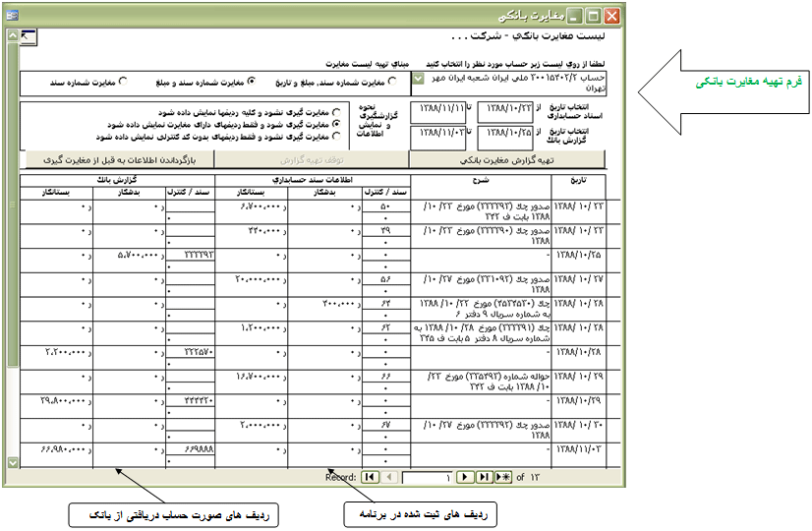
Task: Click bank debit amount ۵،۷۰۰،۰۰۰
Action: 141,255
